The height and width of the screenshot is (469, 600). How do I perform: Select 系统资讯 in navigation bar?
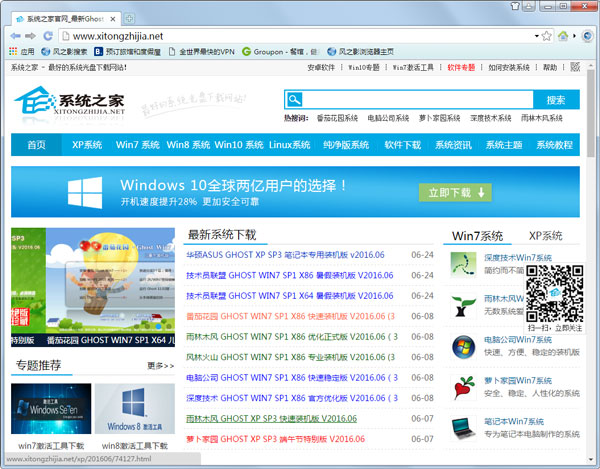coord(453,145)
